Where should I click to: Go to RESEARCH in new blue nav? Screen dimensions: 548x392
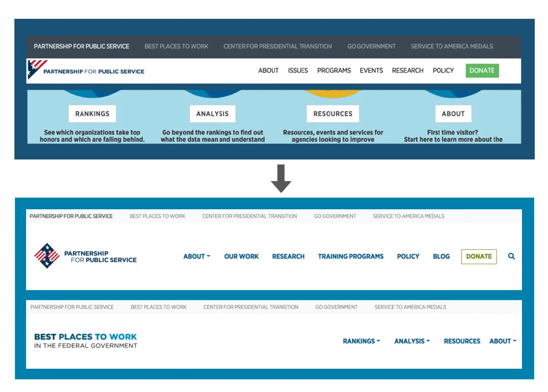click(288, 256)
